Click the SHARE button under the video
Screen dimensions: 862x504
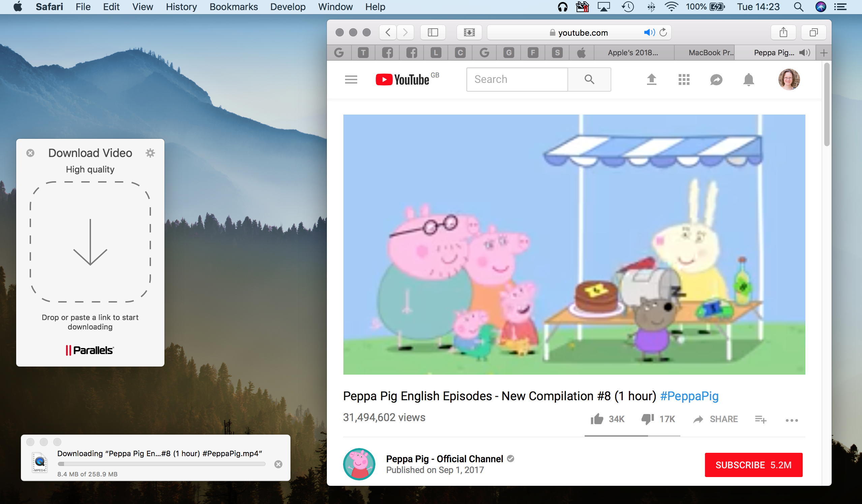(x=715, y=419)
